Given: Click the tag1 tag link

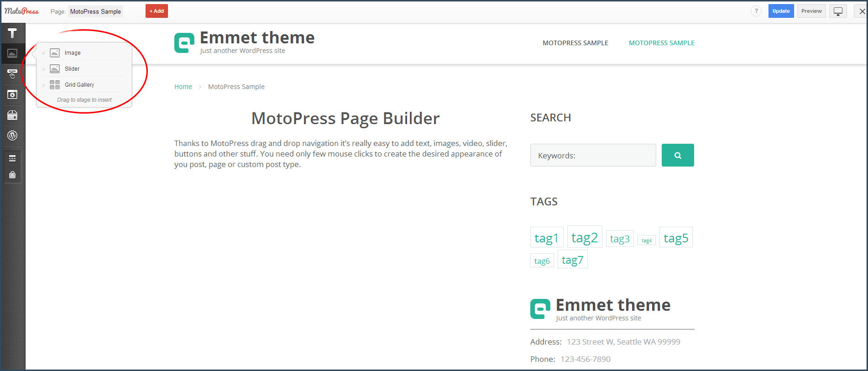Looking at the screenshot, I should (x=547, y=238).
